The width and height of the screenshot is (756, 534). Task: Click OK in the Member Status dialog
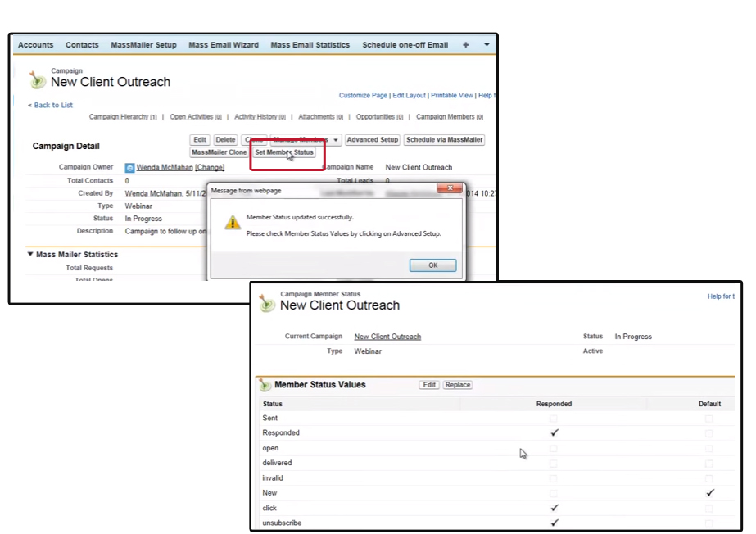(x=432, y=265)
